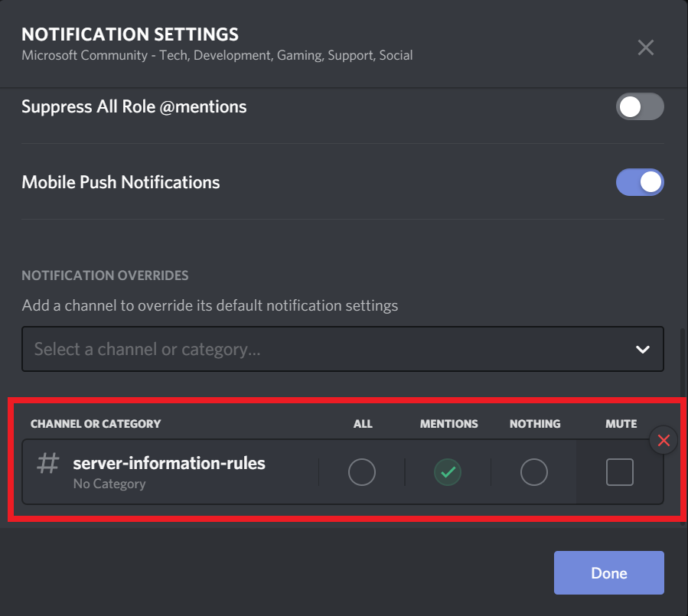Expand the channel selector chevron arrow
688x616 pixels.
point(642,350)
